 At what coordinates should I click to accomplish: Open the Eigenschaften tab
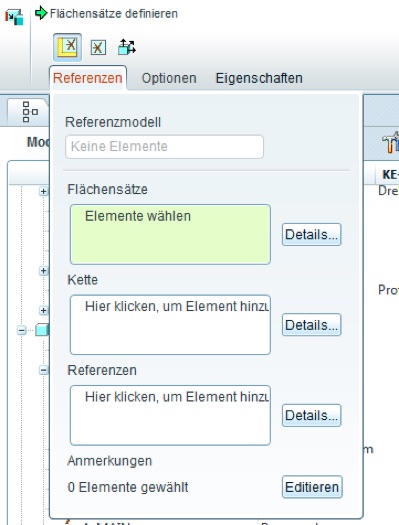[259, 78]
